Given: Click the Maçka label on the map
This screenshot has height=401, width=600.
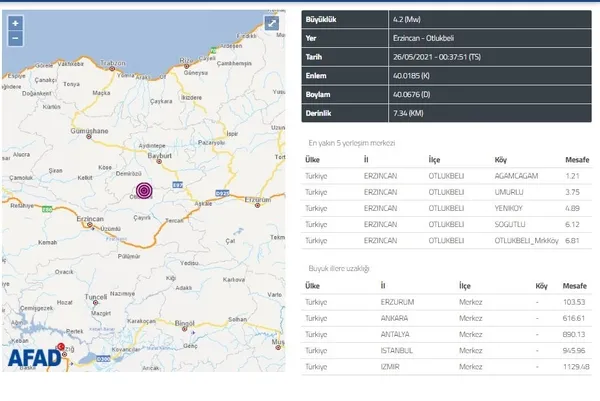Looking at the screenshot, I should pyautogui.click(x=101, y=93).
